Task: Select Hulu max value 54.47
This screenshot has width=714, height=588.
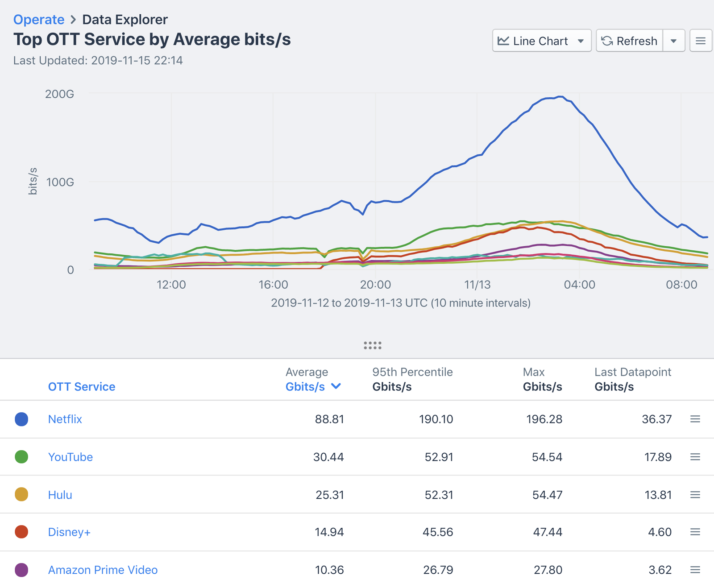Action: [547, 495]
